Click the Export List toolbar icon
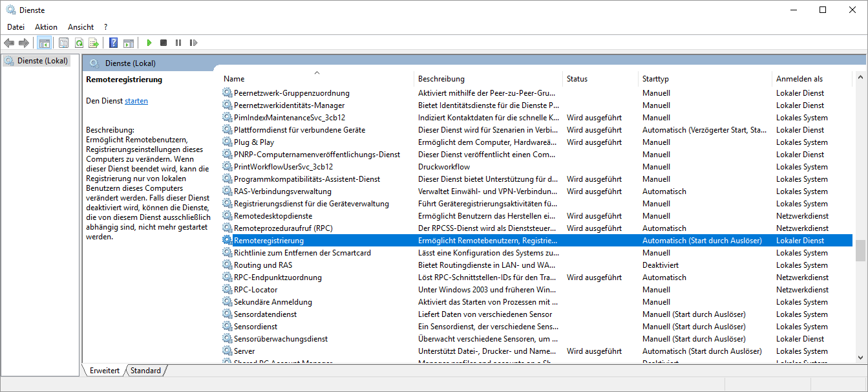This screenshot has width=868, height=392. (94, 43)
